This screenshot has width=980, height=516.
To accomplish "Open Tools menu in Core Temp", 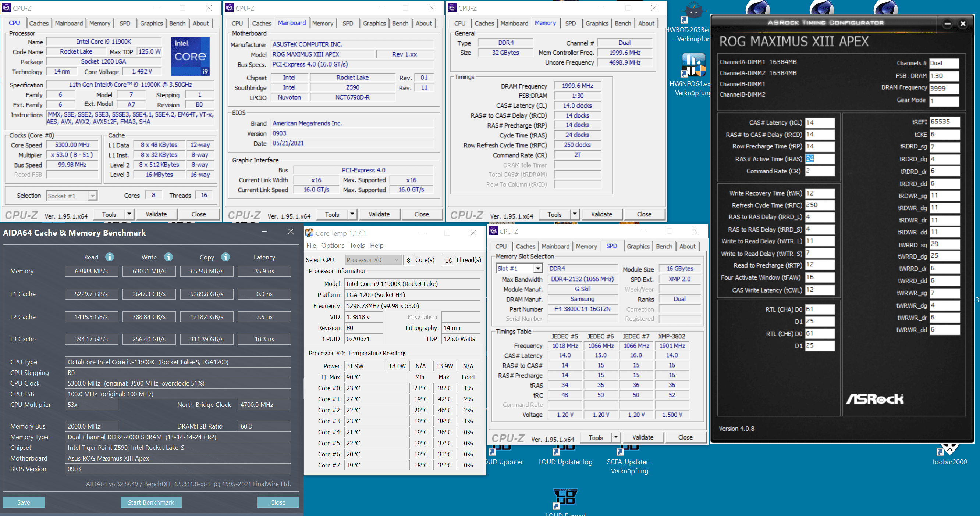I will click(x=357, y=246).
